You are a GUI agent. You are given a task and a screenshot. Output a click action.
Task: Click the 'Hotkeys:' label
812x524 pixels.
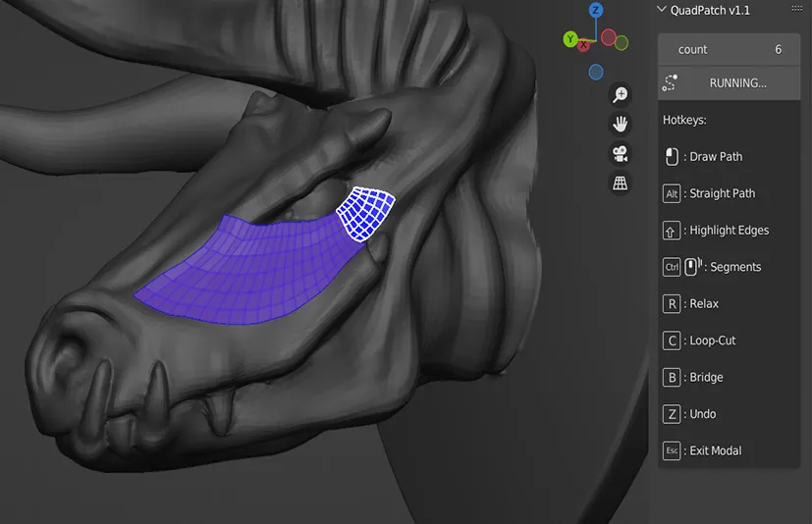pos(684,120)
